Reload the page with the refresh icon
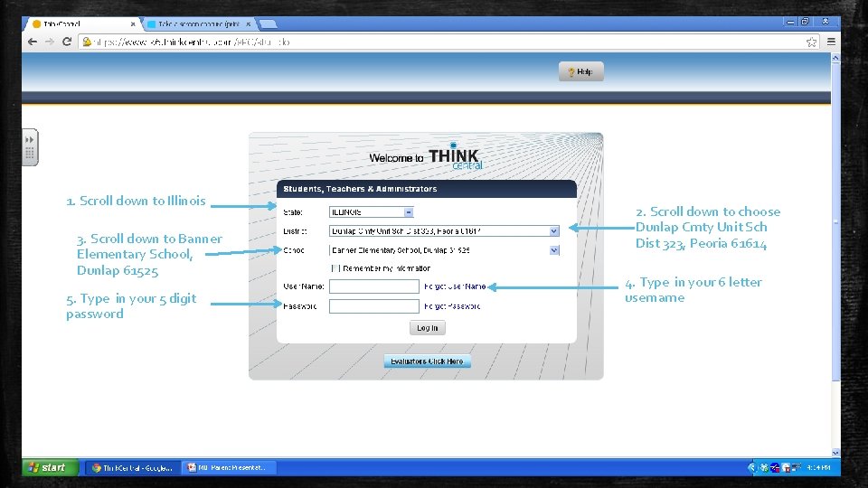This screenshot has height=488, width=868. point(66,42)
